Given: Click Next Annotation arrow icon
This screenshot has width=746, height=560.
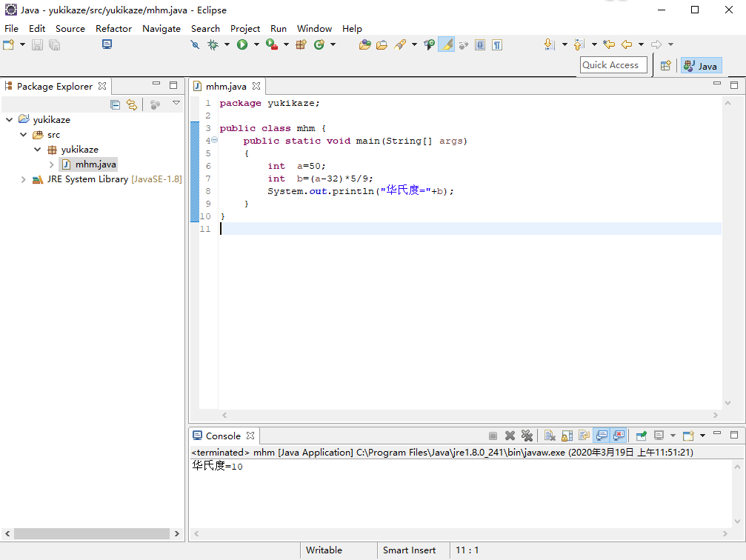Looking at the screenshot, I should tap(550, 44).
